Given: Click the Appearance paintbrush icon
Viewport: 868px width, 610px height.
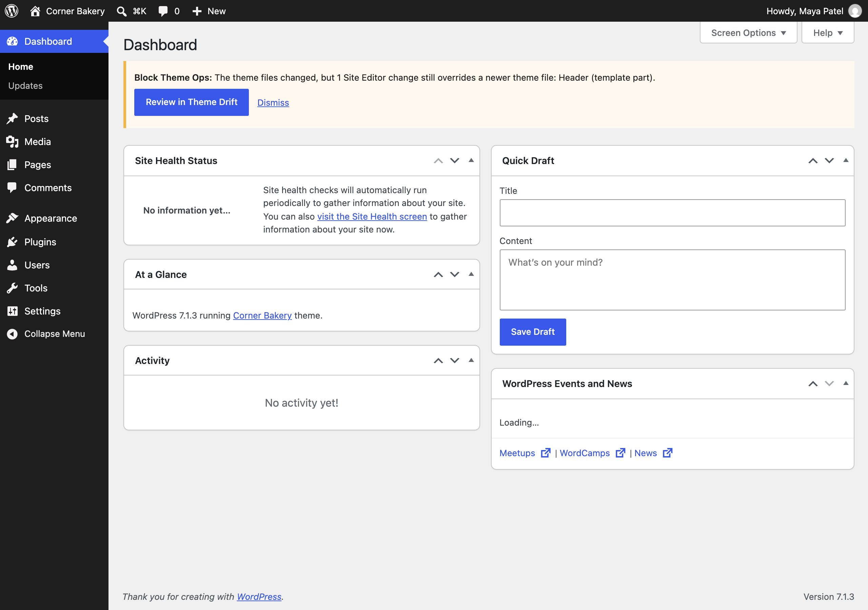Looking at the screenshot, I should (x=12, y=219).
